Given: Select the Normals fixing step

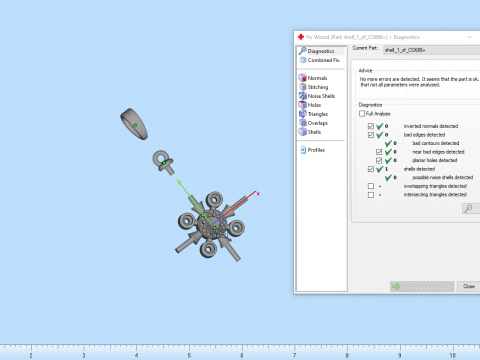Looking at the screenshot, I should pyautogui.click(x=313, y=78).
